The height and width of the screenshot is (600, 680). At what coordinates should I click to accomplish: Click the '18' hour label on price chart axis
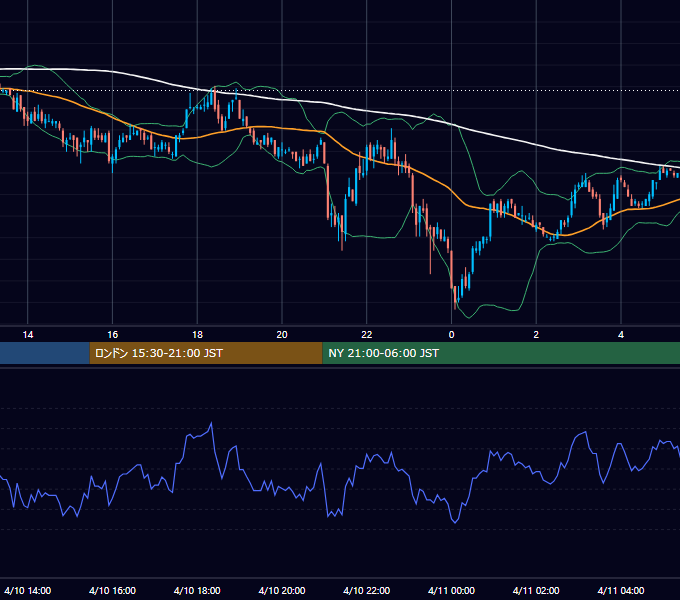197,335
